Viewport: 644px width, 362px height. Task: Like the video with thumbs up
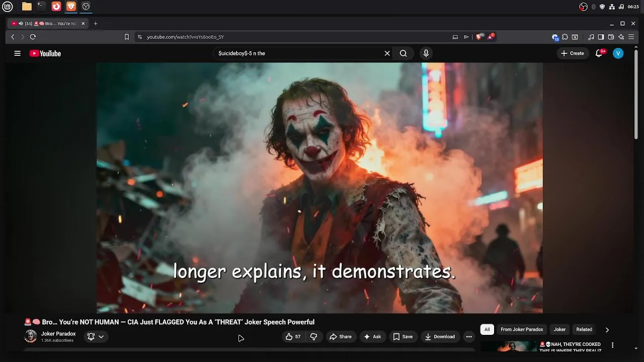point(293,337)
